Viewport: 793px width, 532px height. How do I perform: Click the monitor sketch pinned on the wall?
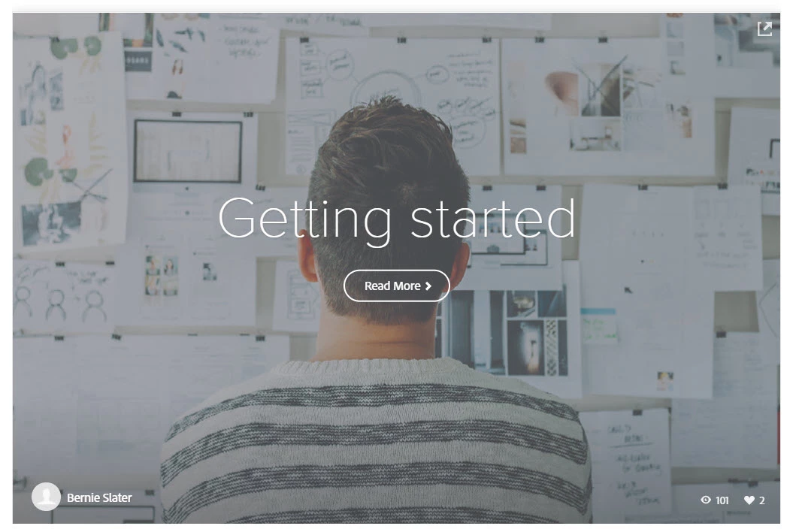point(188,151)
